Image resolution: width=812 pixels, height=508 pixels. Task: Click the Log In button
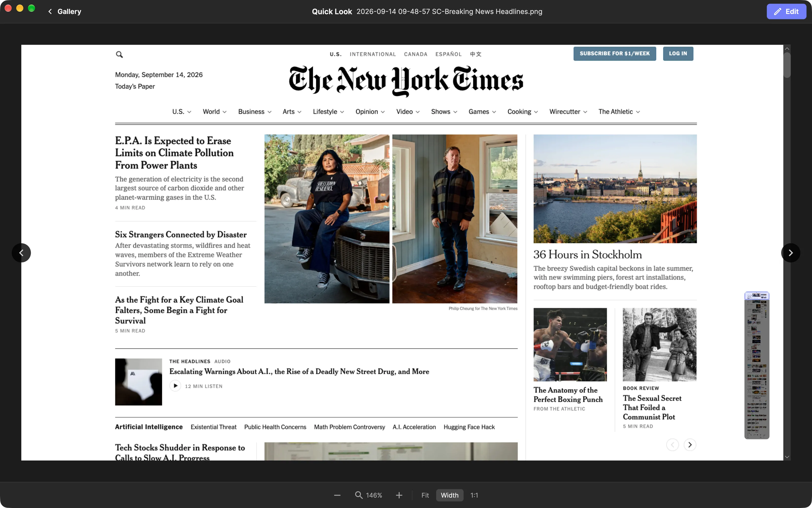click(678, 54)
